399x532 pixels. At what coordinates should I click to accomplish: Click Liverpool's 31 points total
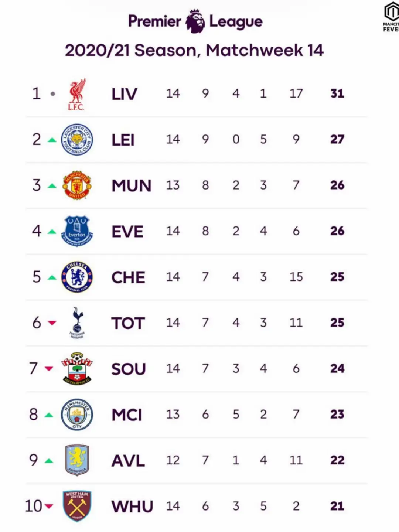[337, 93]
